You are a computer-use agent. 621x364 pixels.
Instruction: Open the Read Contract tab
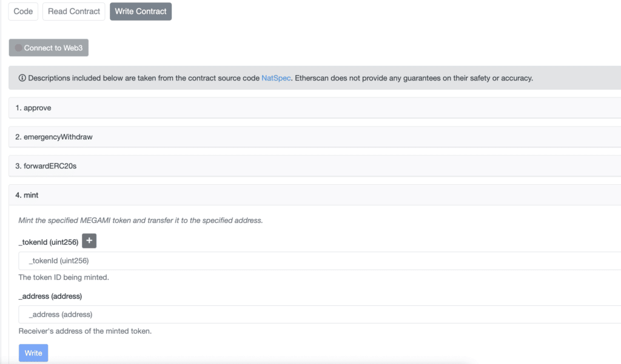tap(74, 12)
